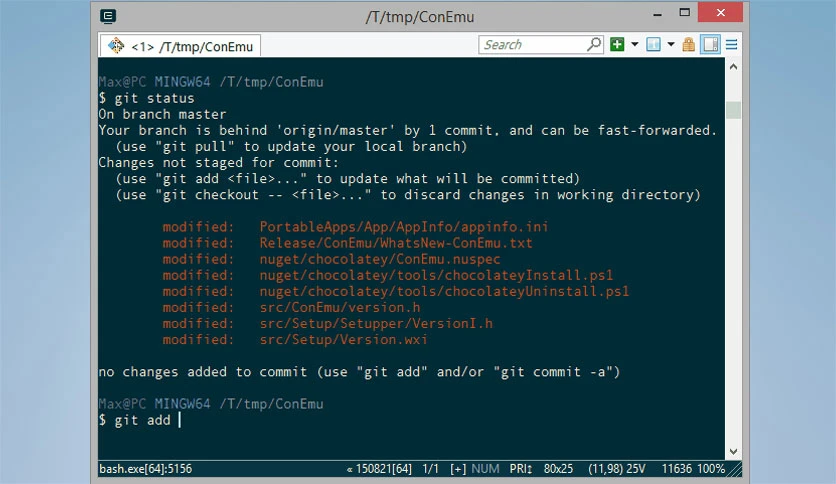836x484 pixels.
Task: Click the chocolateyInstall.ps1 file path
Action: [x=436, y=275]
